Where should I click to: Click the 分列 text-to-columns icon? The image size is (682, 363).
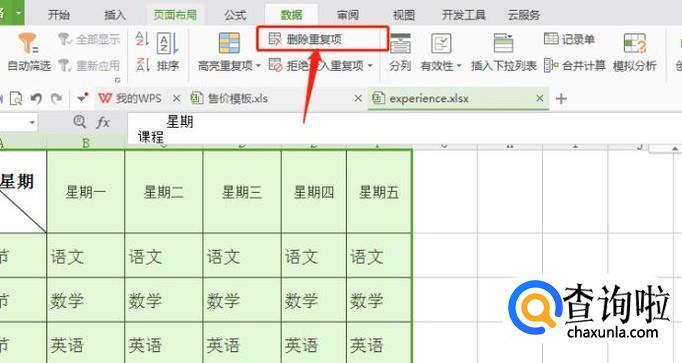point(400,44)
